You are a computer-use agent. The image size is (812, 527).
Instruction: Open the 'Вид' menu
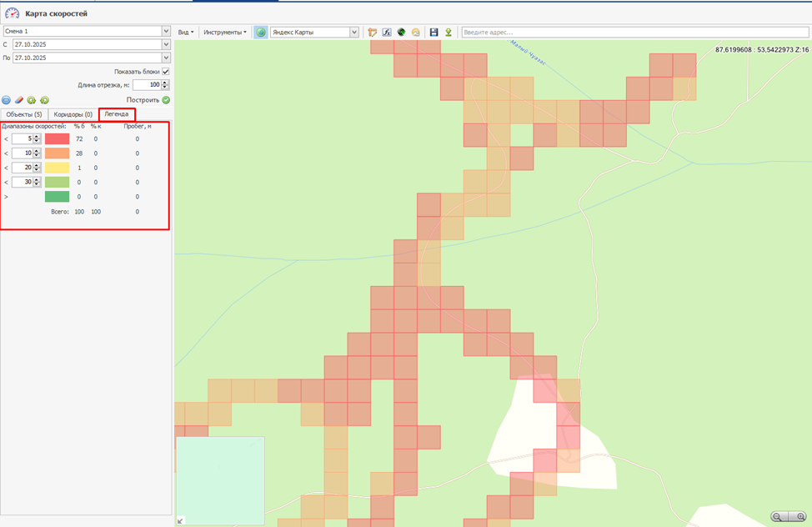(185, 32)
